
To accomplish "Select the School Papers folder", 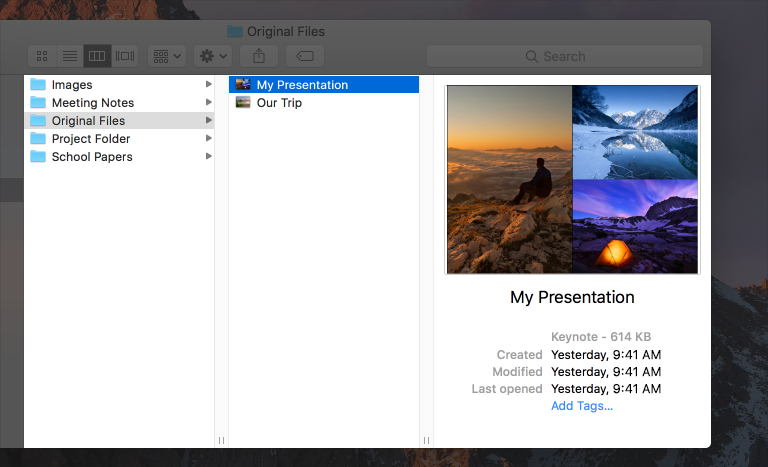I will click(119, 157).
